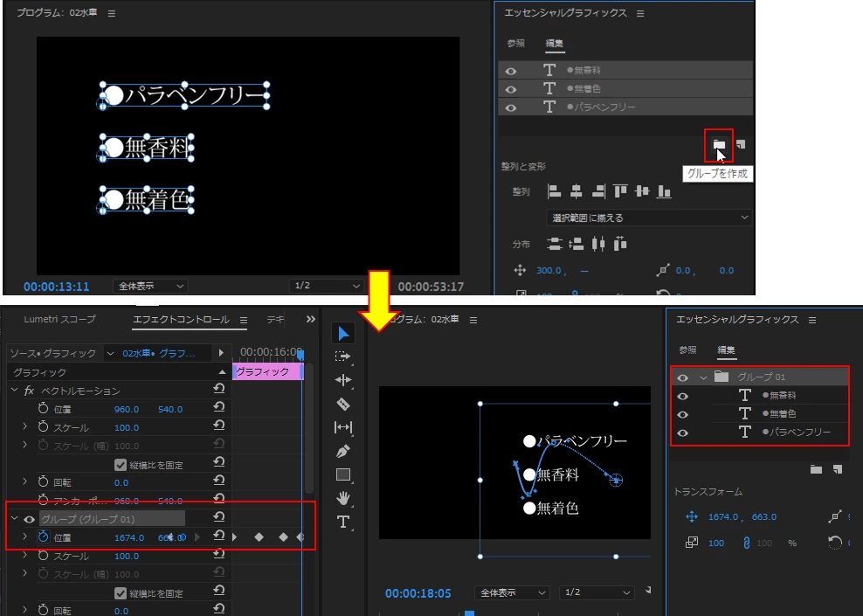Open 全体表示 zoom dropdown beside 00:00:13:11

pos(150,287)
